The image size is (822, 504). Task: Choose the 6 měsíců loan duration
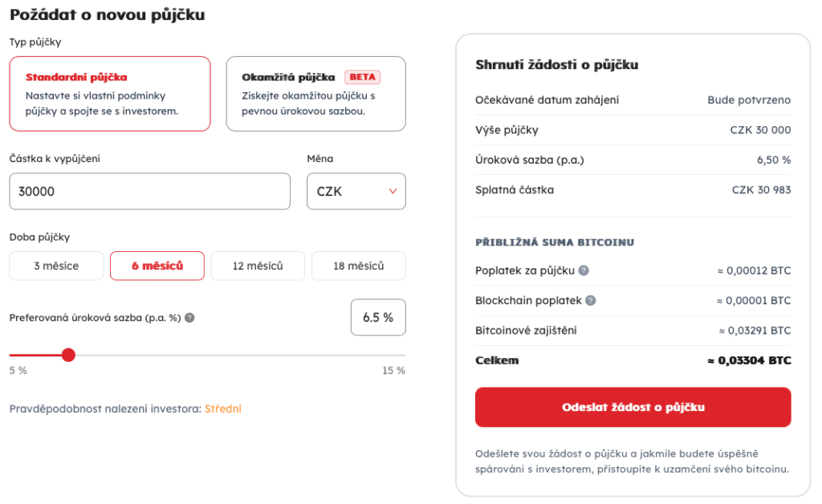click(x=157, y=266)
